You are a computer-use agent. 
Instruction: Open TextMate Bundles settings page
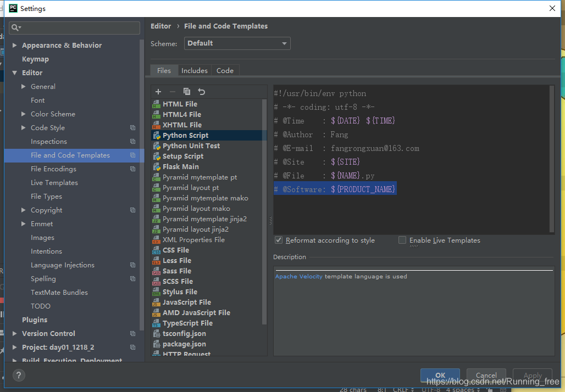(x=59, y=292)
